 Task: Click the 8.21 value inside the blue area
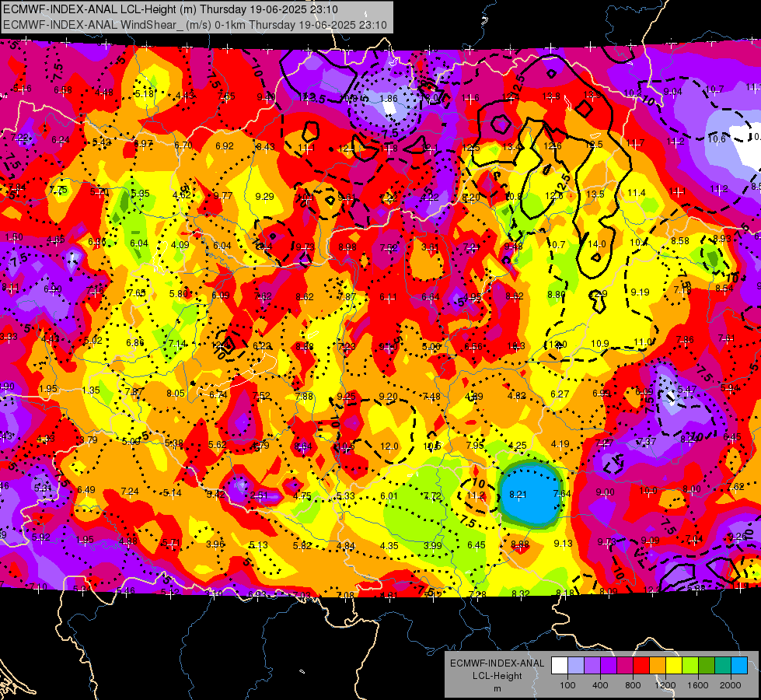coord(518,494)
